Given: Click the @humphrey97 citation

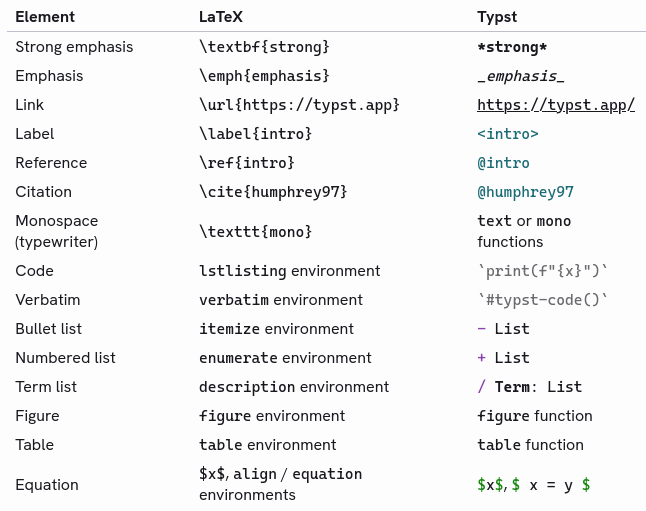Looking at the screenshot, I should 525,192.
